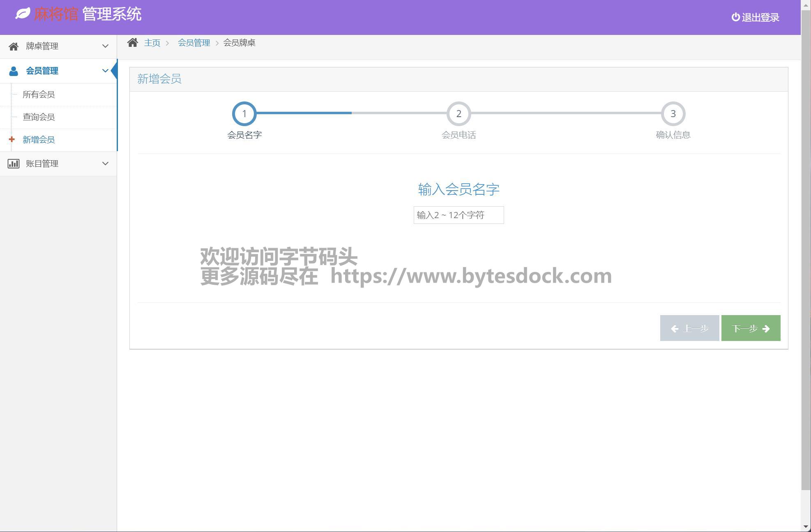Click the power icon beside 退出登录
Viewport: 811px width, 532px height.
pos(735,17)
